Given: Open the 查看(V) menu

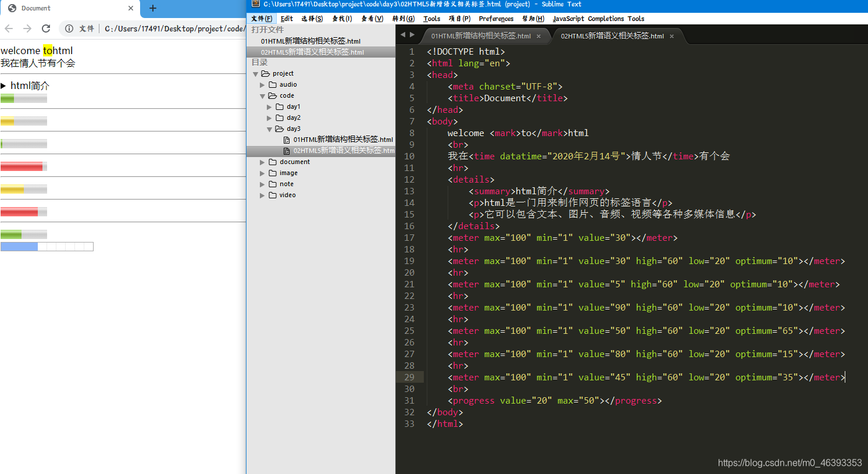Looking at the screenshot, I should [x=372, y=19].
